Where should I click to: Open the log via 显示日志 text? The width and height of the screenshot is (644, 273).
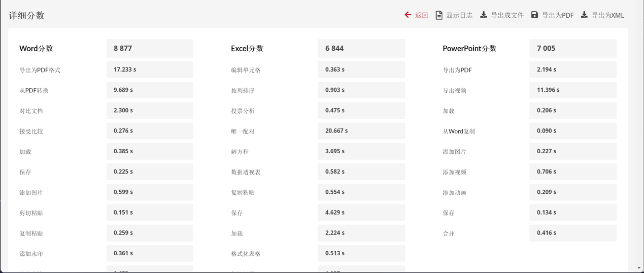pyautogui.click(x=459, y=15)
